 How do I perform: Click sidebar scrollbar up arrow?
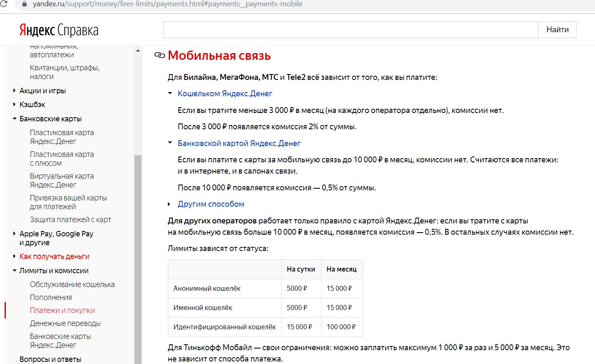[138, 51]
